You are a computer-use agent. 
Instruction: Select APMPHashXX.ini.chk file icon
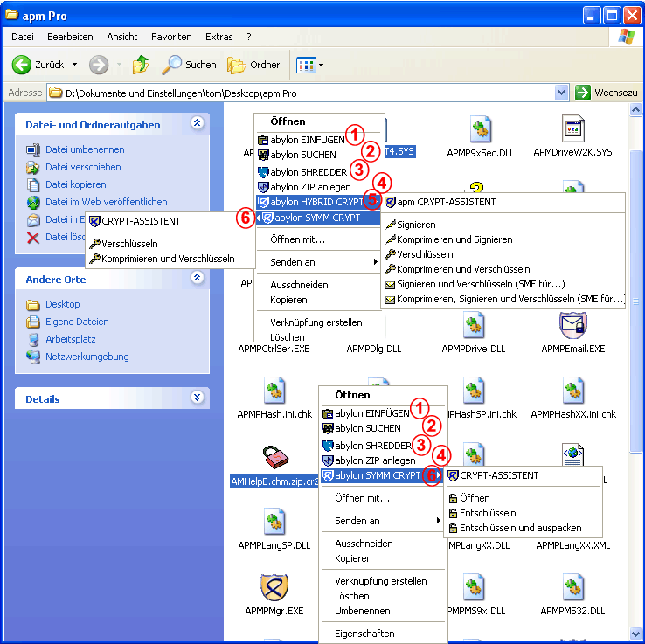(573, 391)
